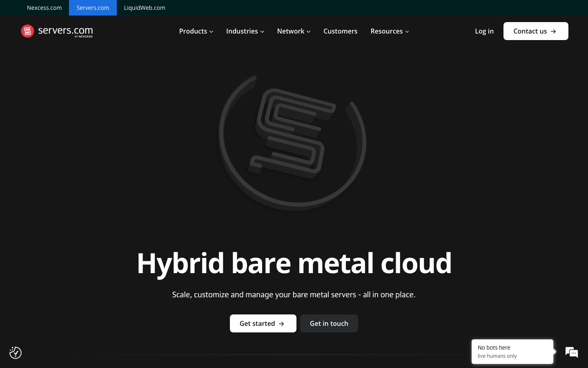
Task: Click the Get in touch button
Action: (329, 323)
